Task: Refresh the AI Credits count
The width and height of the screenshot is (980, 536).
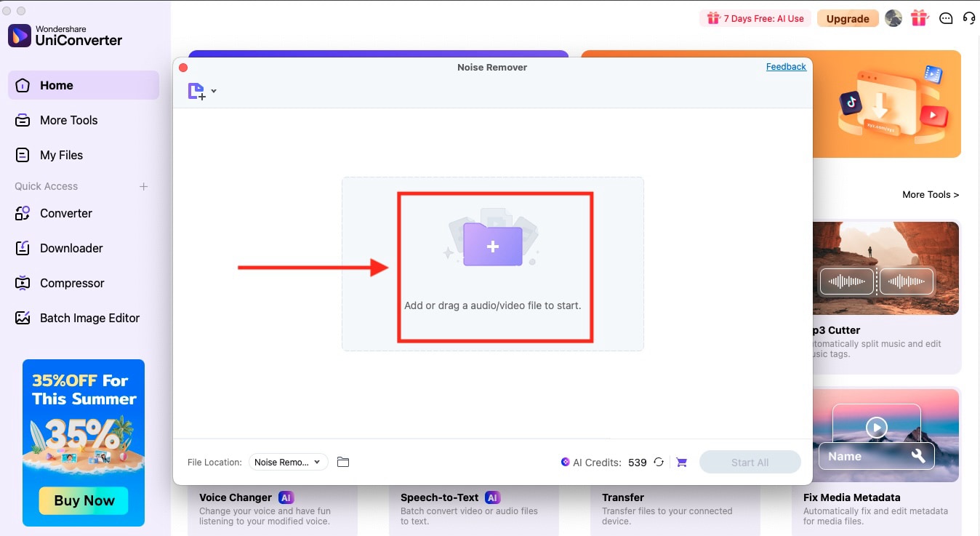Action: coord(659,462)
